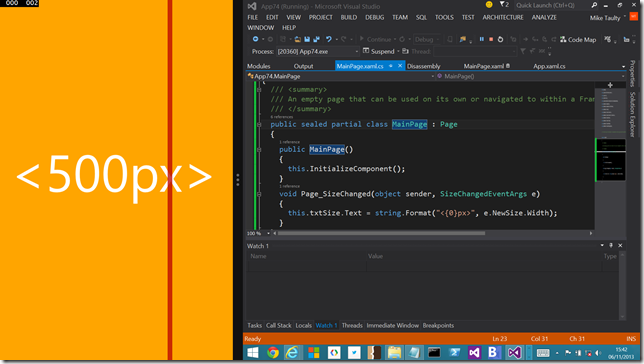Image resolution: width=644 pixels, height=364 pixels.
Task: Click the feedback smiley icon
Action: click(489, 5)
